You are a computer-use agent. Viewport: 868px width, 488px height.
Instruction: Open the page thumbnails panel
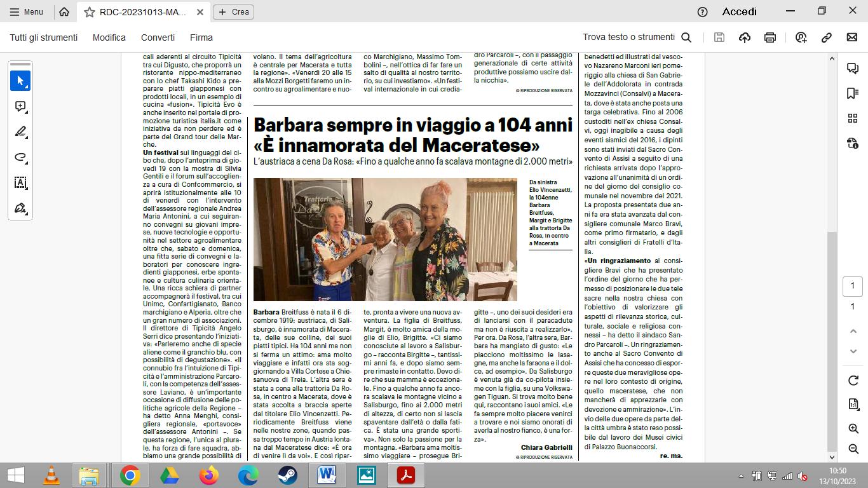tap(853, 118)
